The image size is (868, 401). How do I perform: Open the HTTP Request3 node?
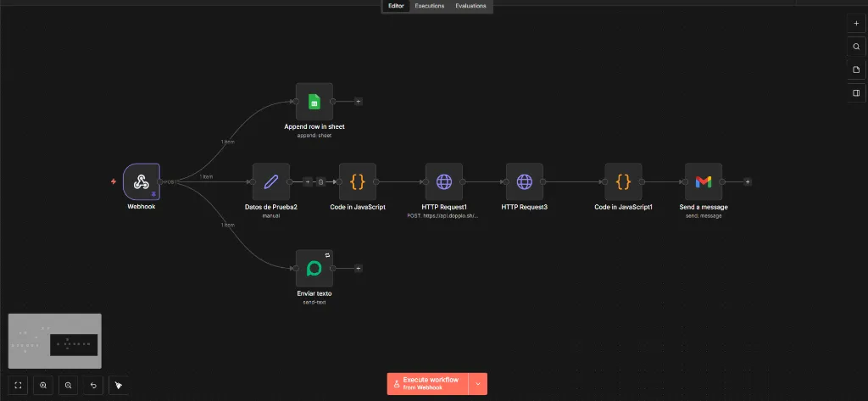[524, 181]
